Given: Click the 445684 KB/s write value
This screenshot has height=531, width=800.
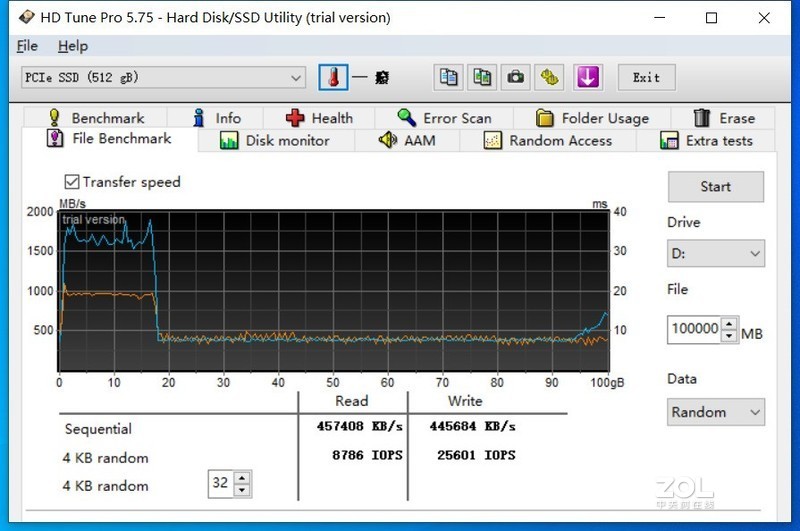Looking at the screenshot, I should [x=472, y=426].
